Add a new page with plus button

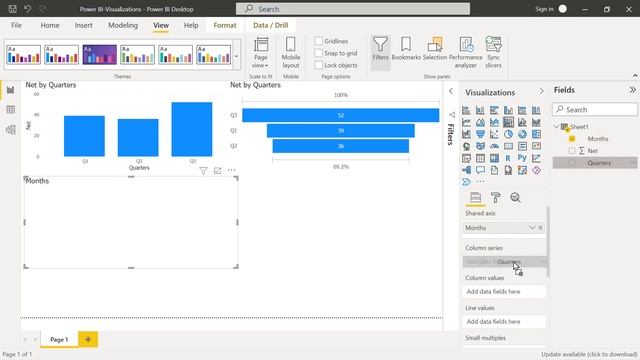(88, 339)
